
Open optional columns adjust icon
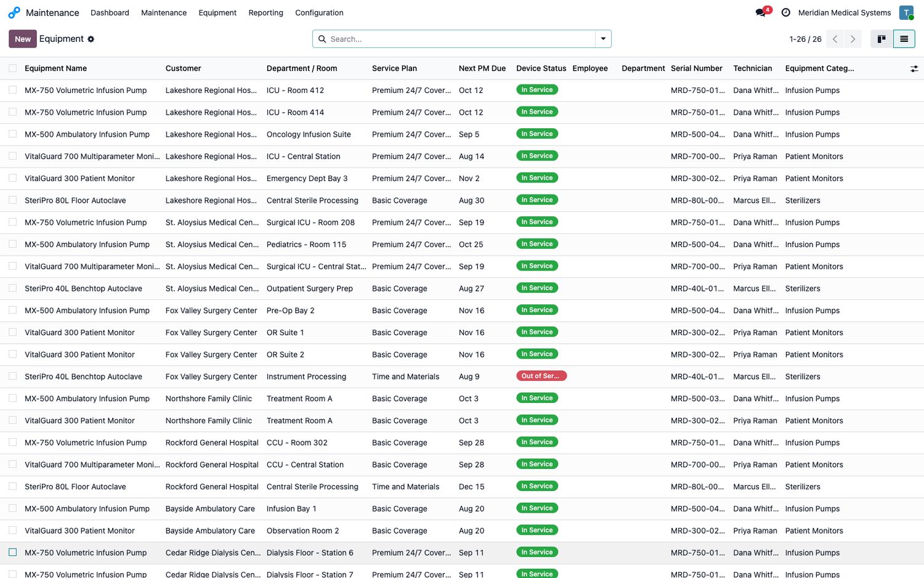tap(914, 69)
